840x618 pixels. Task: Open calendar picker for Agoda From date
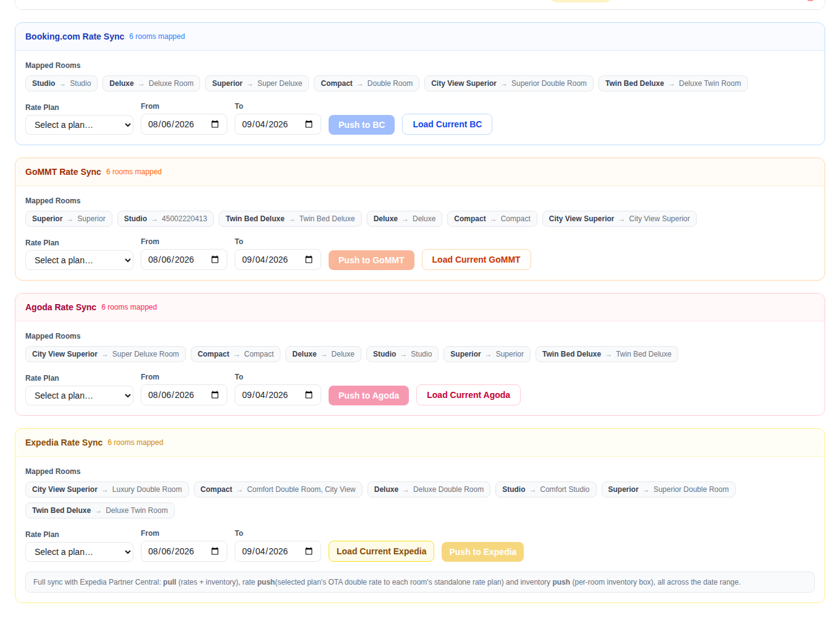tap(215, 395)
